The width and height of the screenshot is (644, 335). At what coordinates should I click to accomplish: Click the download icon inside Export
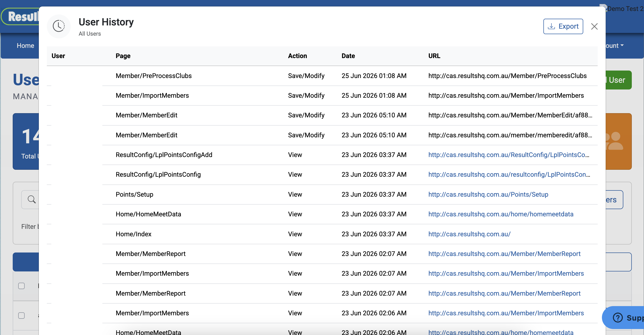click(x=551, y=26)
